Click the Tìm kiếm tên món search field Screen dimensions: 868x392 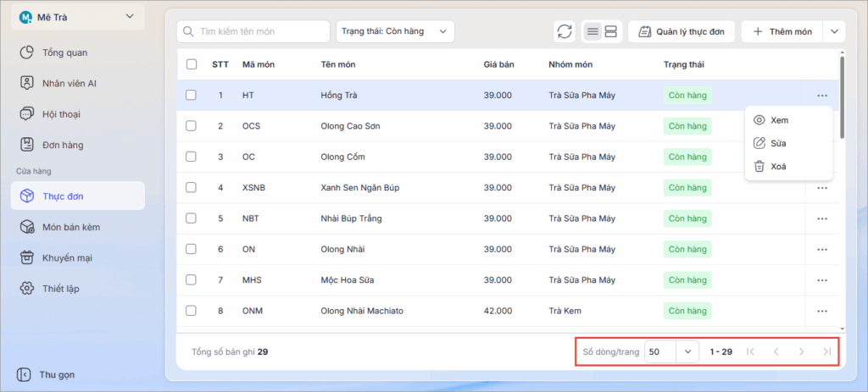253,32
